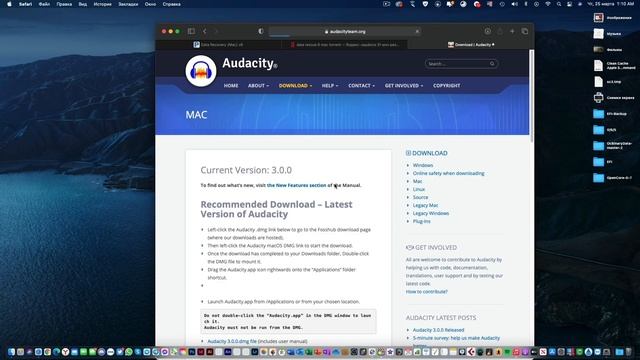Open the Закладки menu

point(128,4)
